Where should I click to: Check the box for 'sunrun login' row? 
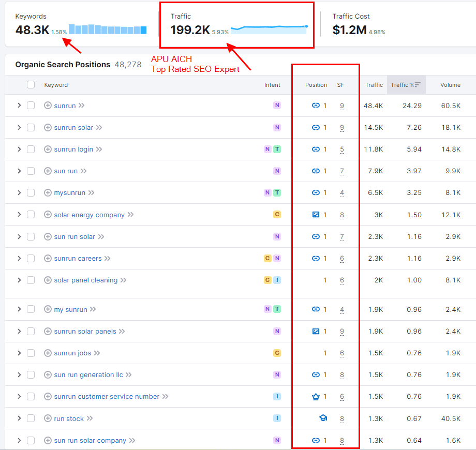point(31,149)
